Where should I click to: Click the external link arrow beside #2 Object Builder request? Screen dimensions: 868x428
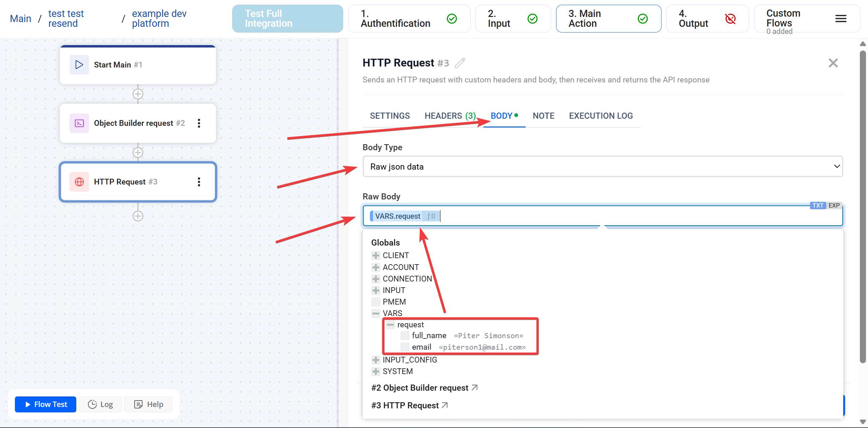[474, 388]
